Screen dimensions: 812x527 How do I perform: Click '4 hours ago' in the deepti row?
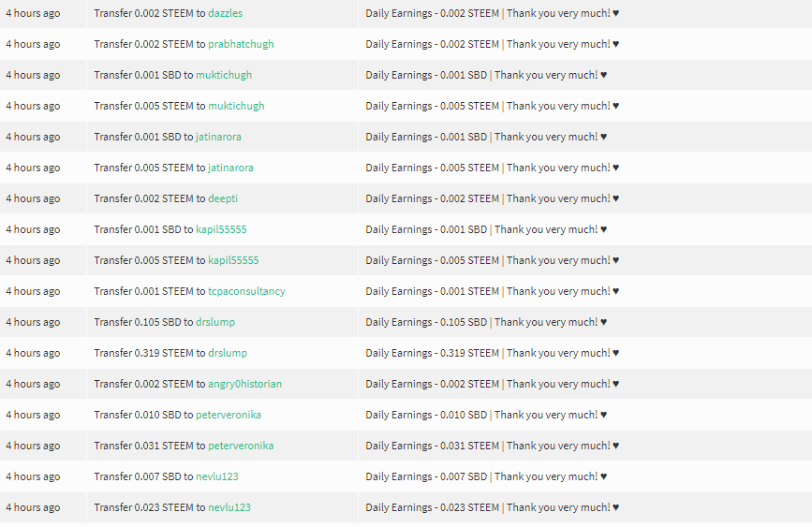pos(33,198)
